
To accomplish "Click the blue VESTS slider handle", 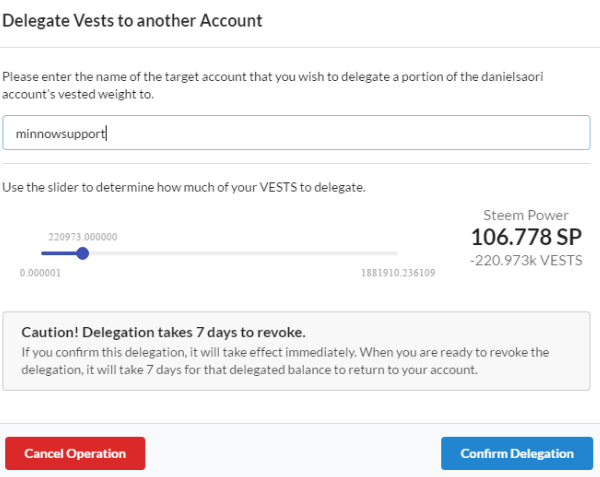I will [x=83, y=253].
